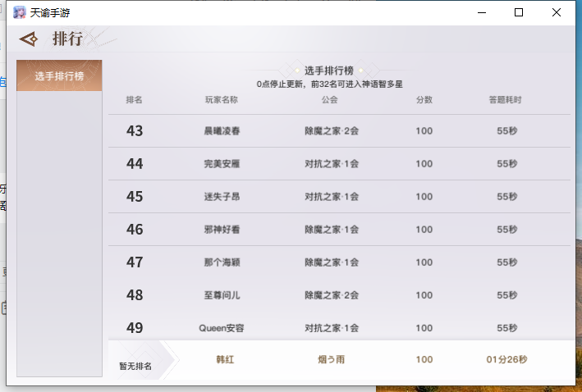The width and height of the screenshot is (582, 392).
Task: Click own answer time 01分26秒
Action: [x=506, y=359]
